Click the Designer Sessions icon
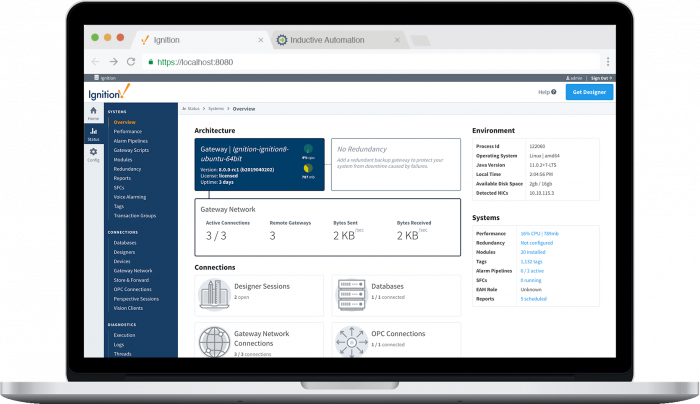Viewport: 700px width, 404px height. [214, 295]
